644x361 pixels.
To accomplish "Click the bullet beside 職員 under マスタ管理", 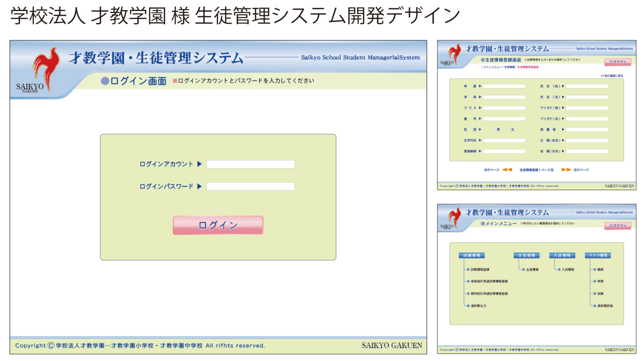I will (x=594, y=269).
